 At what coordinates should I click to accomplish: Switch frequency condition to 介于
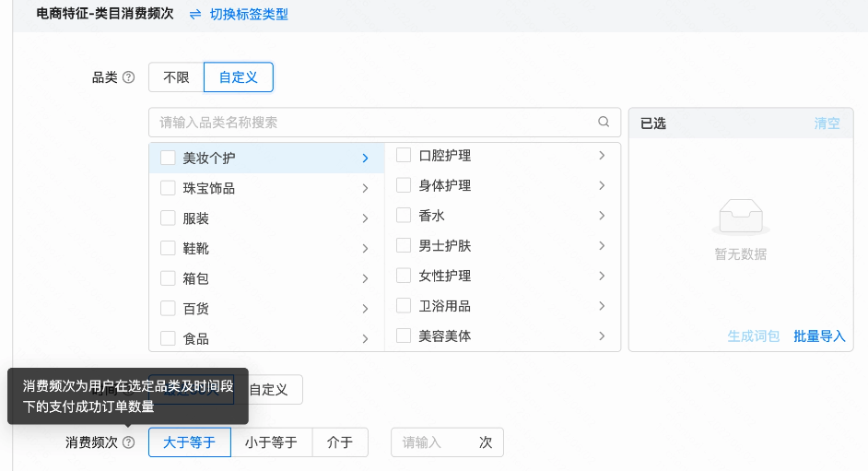point(340,442)
